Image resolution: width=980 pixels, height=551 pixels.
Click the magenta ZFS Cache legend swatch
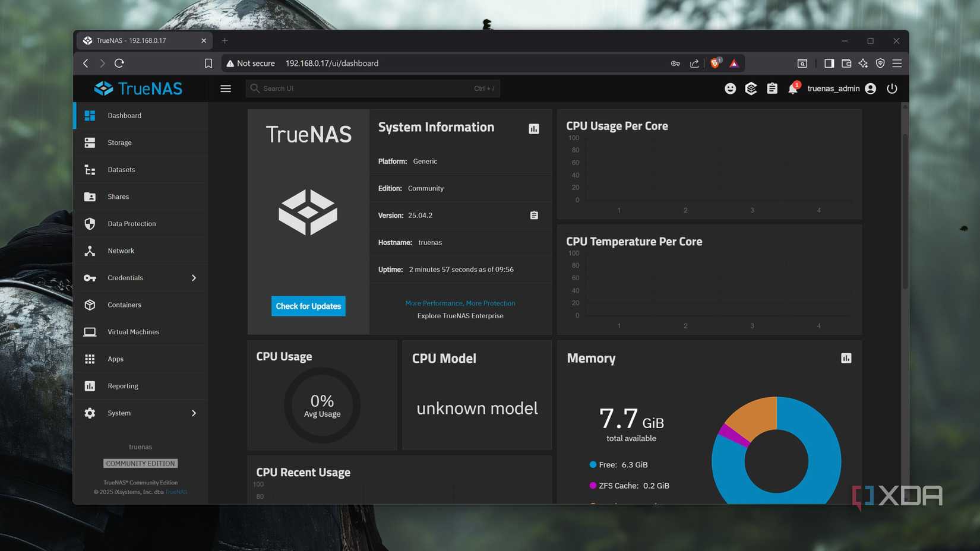coord(592,485)
